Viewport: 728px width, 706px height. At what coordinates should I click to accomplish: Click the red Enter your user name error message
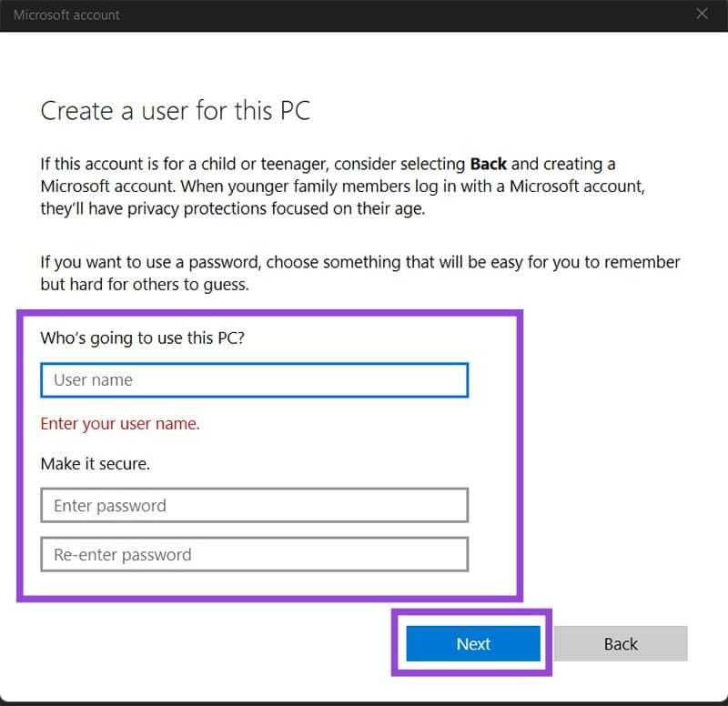click(x=121, y=423)
